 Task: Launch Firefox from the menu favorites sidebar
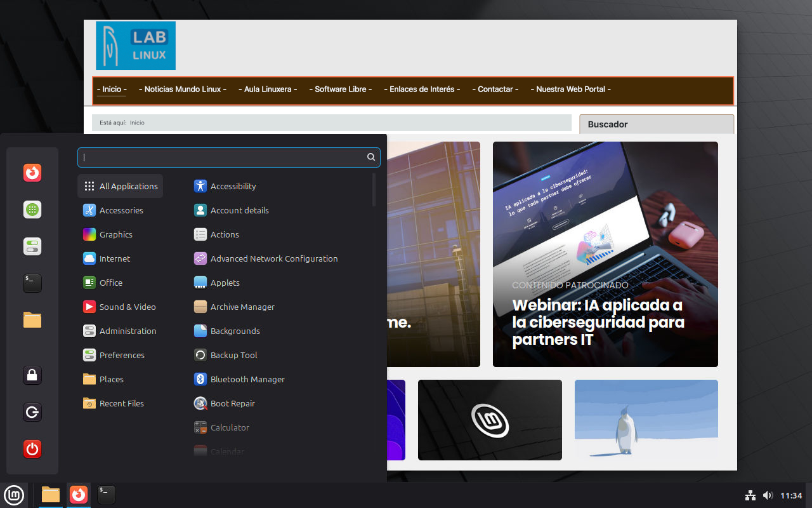(32, 173)
